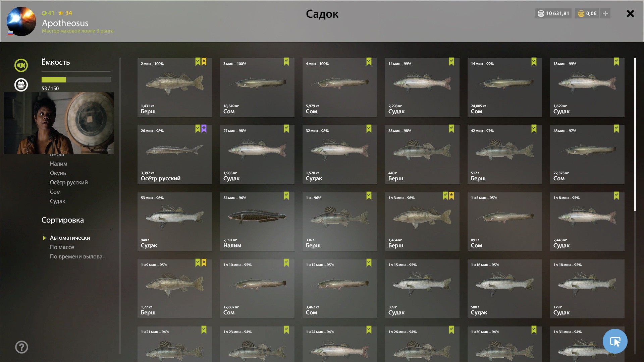Sort fish by weight По массе
This screenshot has width=644, height=362.
[62, 247]
